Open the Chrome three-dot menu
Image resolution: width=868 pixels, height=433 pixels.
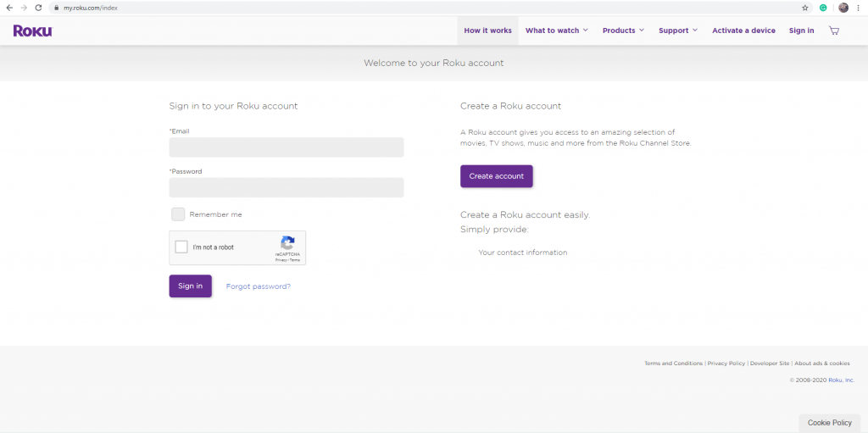[860, 8]
